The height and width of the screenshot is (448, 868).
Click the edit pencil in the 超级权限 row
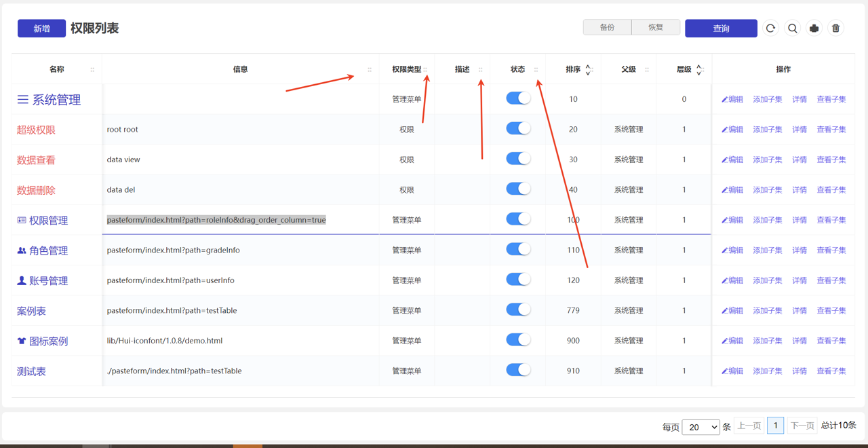(x=725, y=130)
